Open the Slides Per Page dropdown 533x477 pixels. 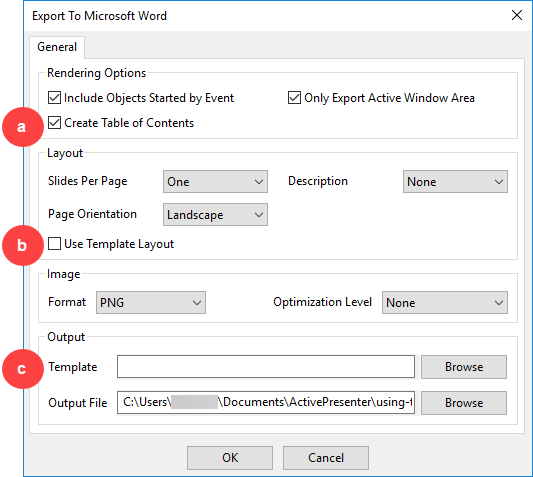pyautogui.click(x=215, y=182)
